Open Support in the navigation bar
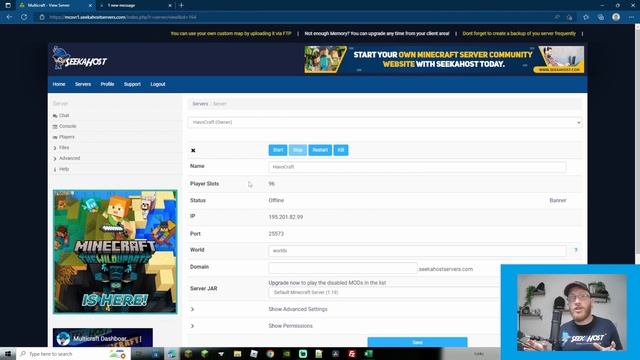 point(132,84)
